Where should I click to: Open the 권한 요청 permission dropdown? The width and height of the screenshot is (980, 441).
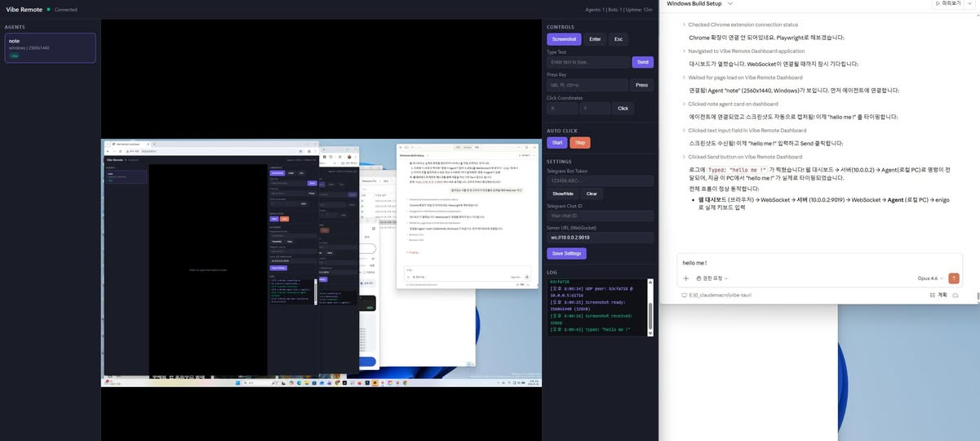tap(712, 278)
